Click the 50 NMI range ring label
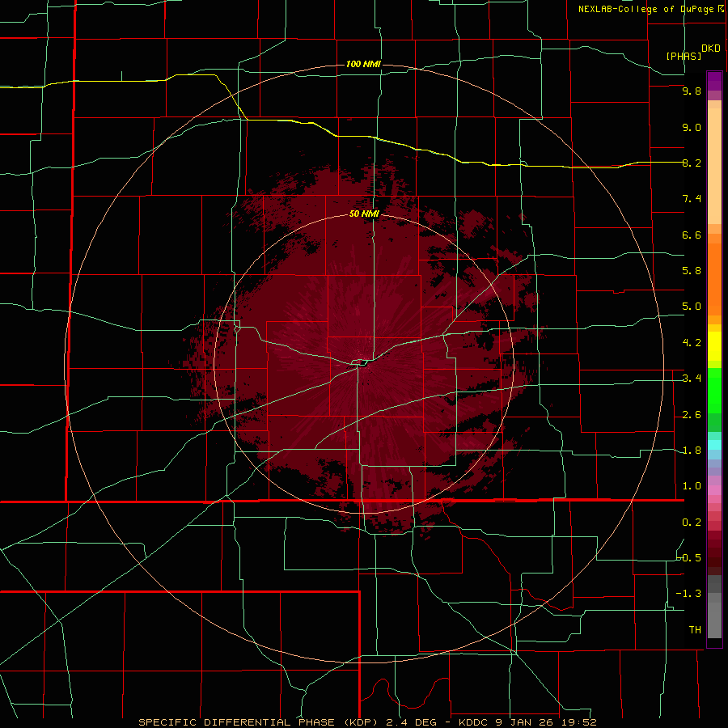This screenshot has width=728, height=728. (364, 214)
